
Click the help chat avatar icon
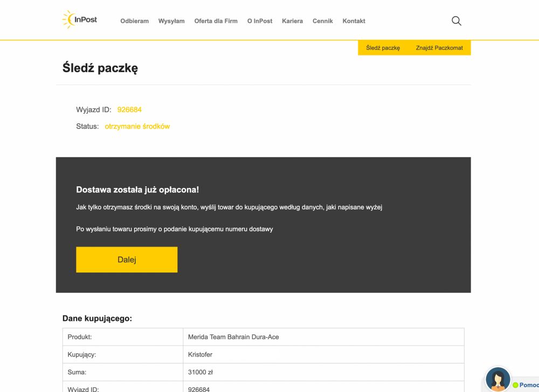497,380
